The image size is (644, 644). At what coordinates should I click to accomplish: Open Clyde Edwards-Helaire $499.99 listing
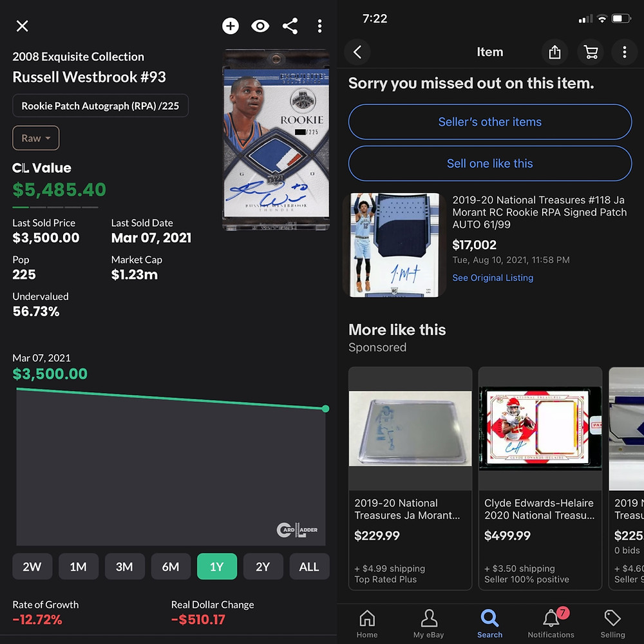coord(540,478)
